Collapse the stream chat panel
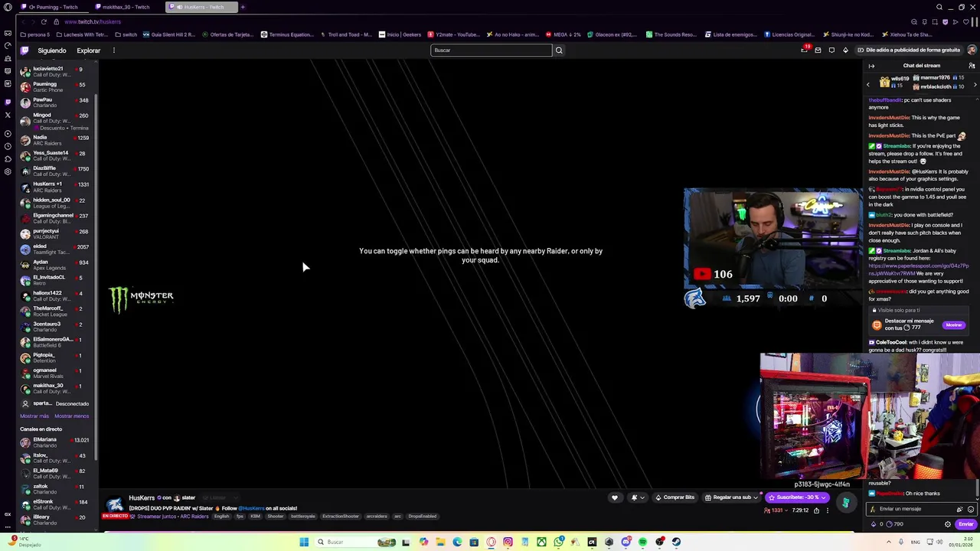Image resolution: width=980 pixels, height=551 pixels. pyautogui.click(x=871, y=66)
